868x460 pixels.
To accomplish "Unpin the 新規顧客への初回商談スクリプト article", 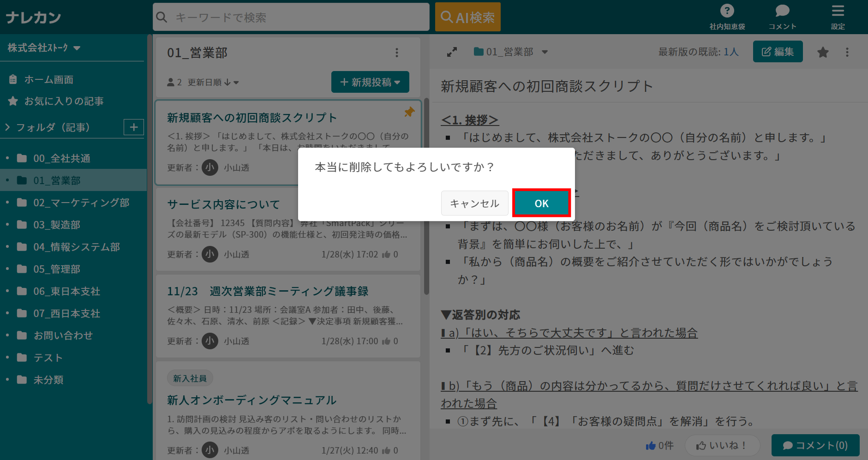I will 408,111.
